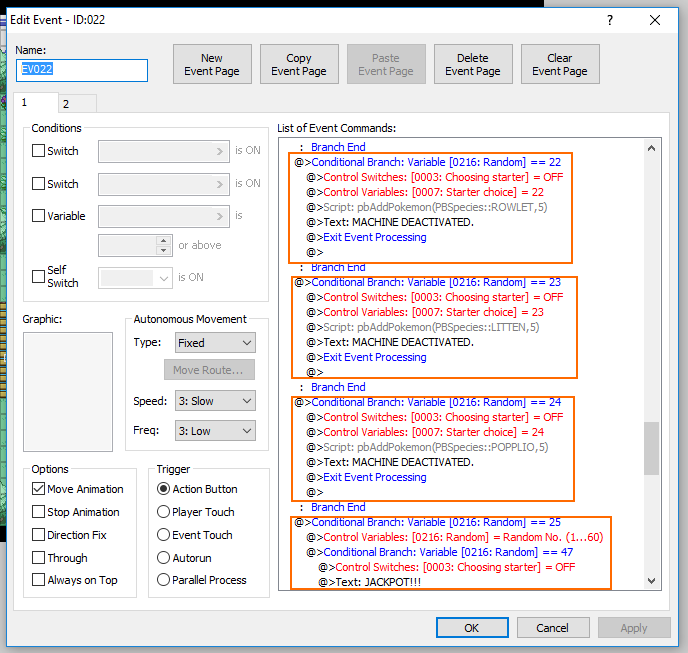The height and width of the screenshot is (653, 688).
Task: Select the 'Text: JACKPOT!!!' command line
Action: tap(370, 582)
